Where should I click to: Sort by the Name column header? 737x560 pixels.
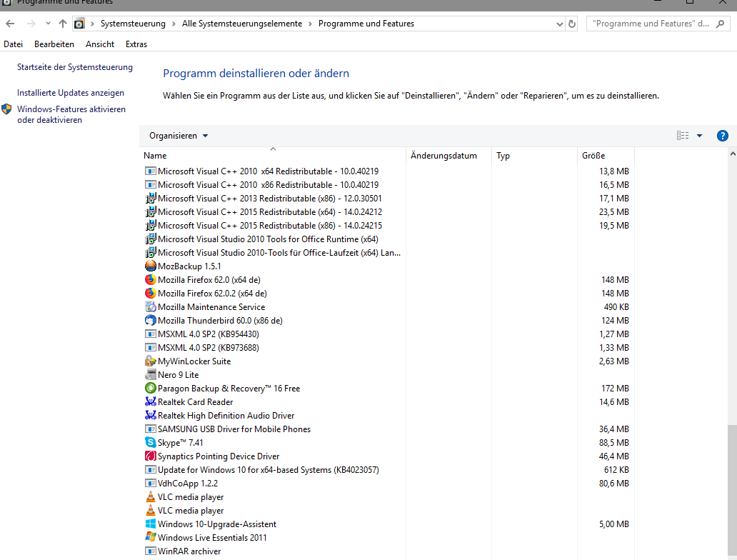(273, 156)
